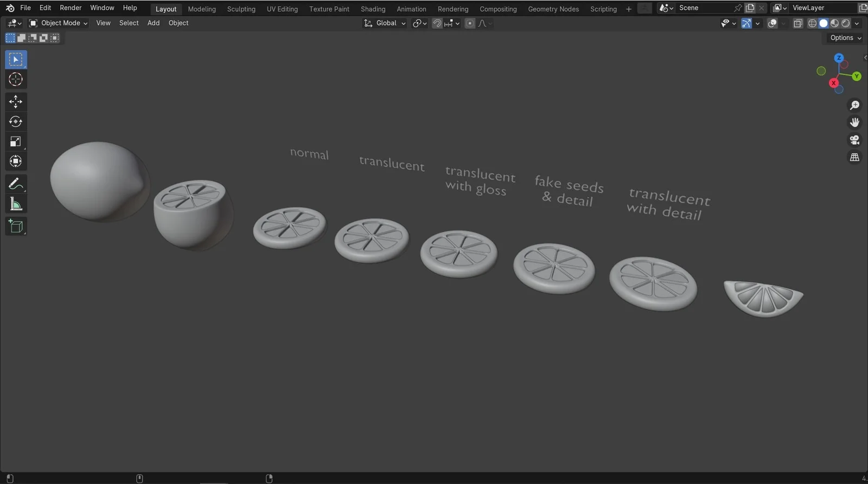Switch to solid shading mode
868x484 pixels.
[824, 23]
